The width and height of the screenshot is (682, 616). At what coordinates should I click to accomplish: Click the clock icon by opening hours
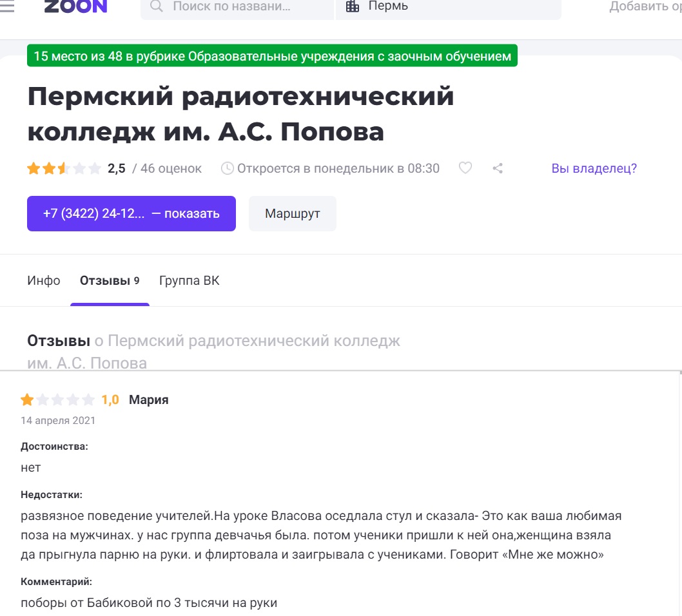[228, 168]
